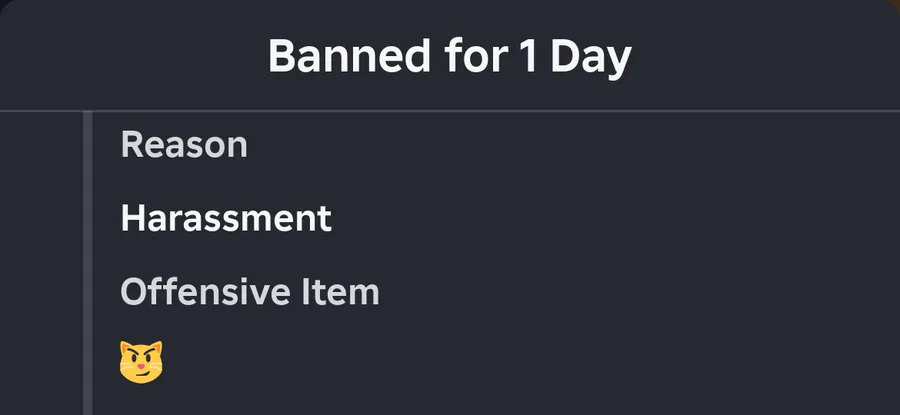The width and height of the screenshot is (900, 415).
Task: Click the smirking cat emoji
Action: [x=141, y=362]
